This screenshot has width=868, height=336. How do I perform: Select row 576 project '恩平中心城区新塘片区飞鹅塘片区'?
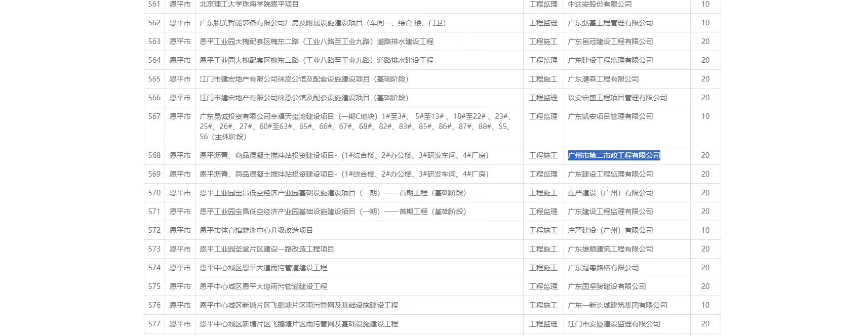(299, 305)
